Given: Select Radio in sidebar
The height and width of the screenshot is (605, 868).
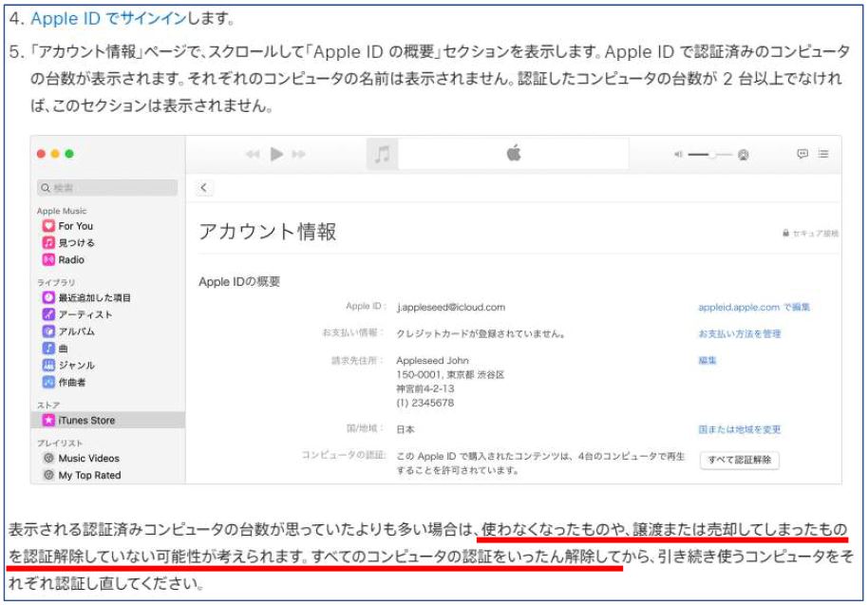Looking at the screenshot, I should 71,259.
